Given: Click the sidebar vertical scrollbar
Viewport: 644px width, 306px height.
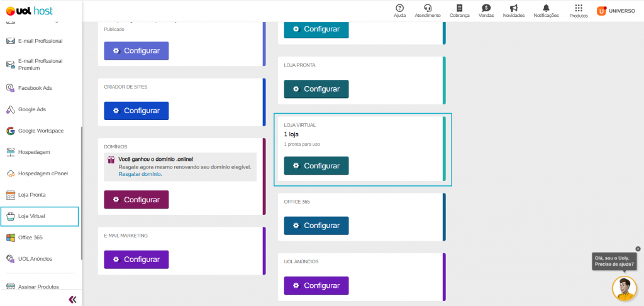Looking at the screenshot, I should click(81, 193).
